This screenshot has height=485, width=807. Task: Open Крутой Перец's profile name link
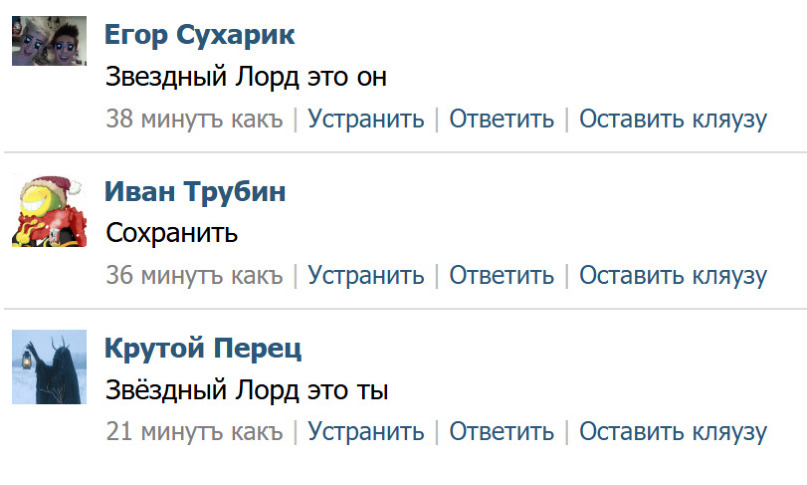click(x=203, y=348)
